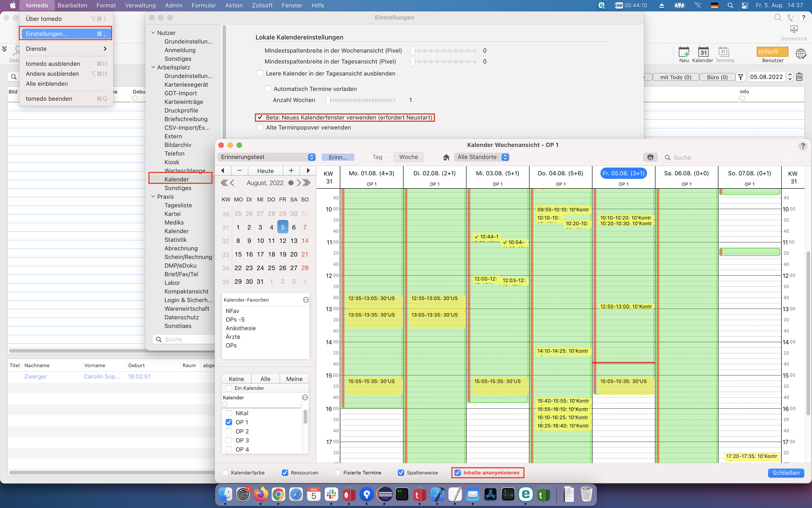Click the plus zoom button beside Heute
The image size is (812, 508).
click(x=291, y=171)
